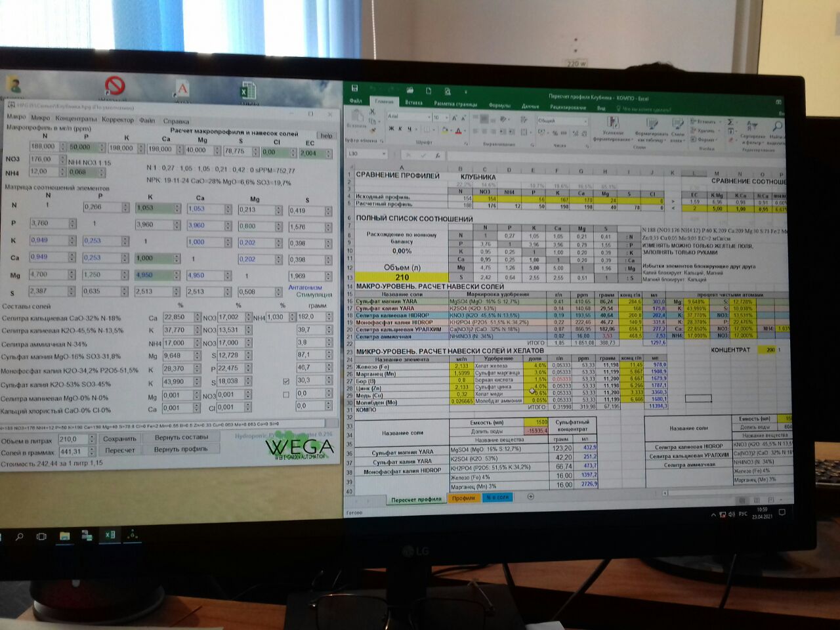The image size is (840, 630).
Task: Toggle the checked box in Сульфат калия row
Action: (285, 381)
